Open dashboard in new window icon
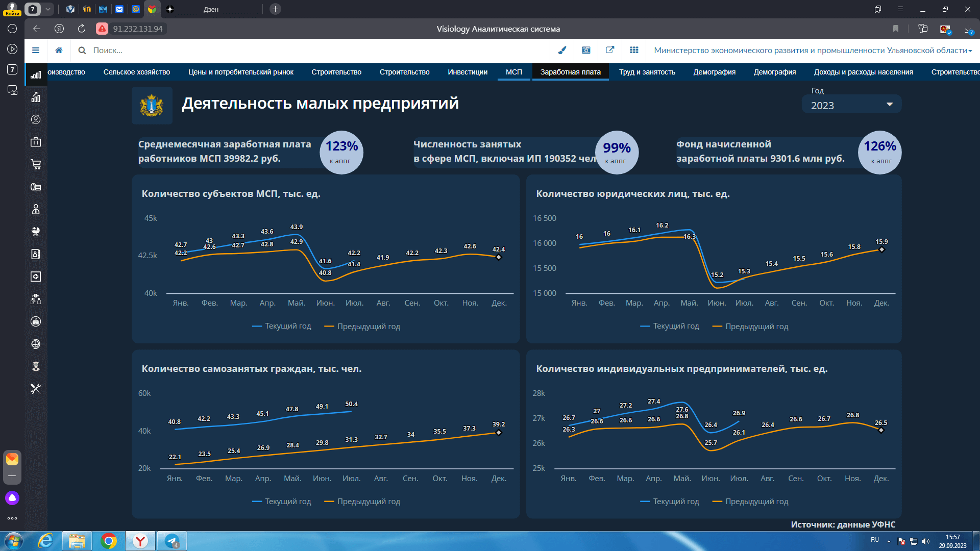The width and height of the screenshot is (980, 551). (610, 50)
